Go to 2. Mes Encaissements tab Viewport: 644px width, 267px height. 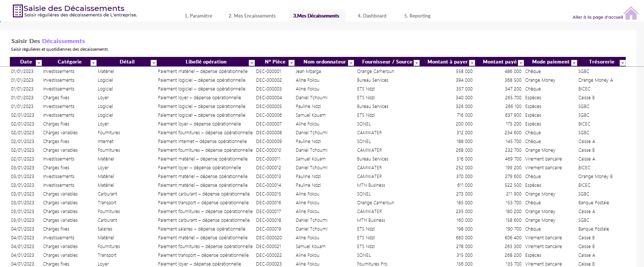point(252,16)
